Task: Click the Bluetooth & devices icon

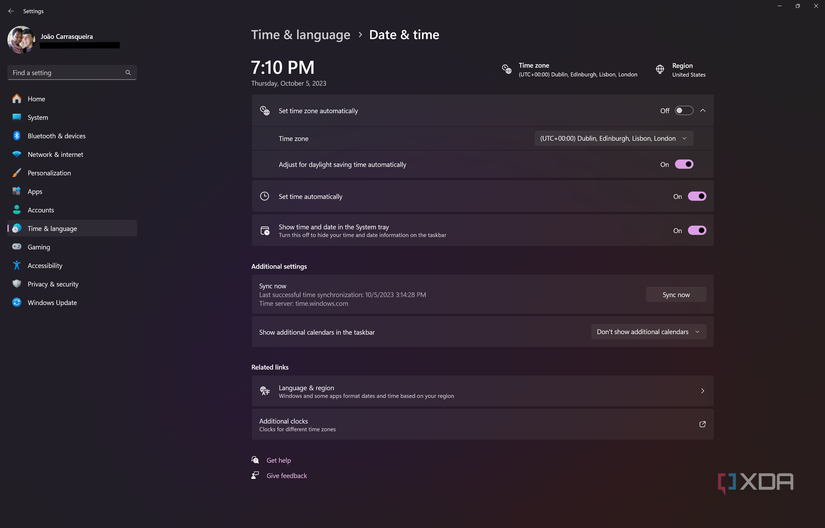Action: pyautogui.click(x=17, y=136)
